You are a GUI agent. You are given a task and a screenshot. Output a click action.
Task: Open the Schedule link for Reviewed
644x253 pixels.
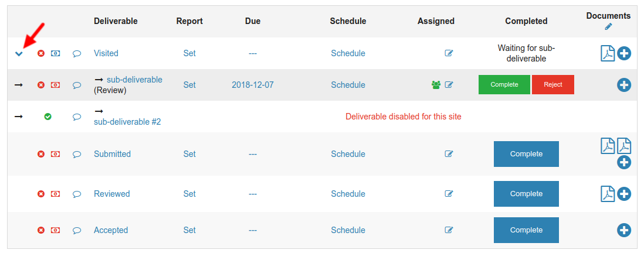[x=348, y=194]
